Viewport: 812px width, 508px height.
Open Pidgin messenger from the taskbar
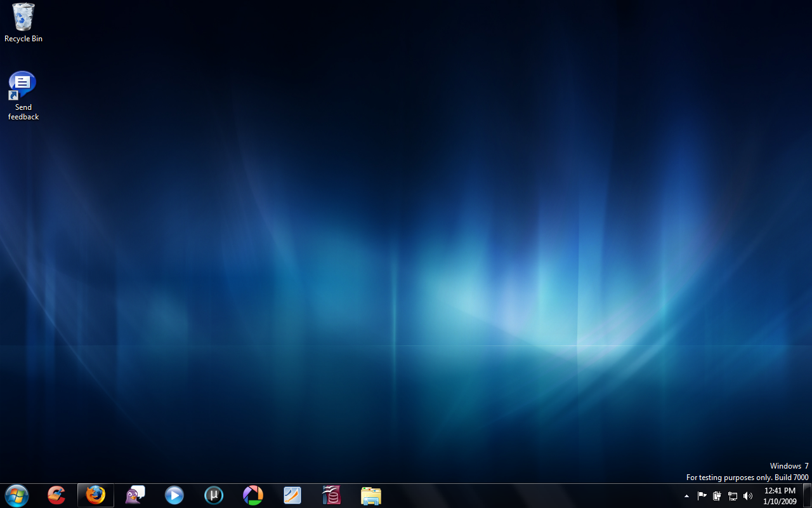135,495
